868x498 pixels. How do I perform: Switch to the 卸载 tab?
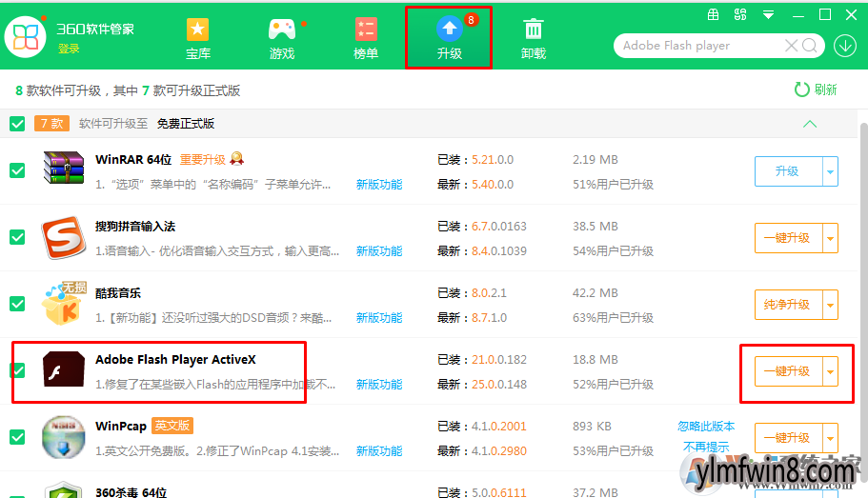(x=534, y=38)
